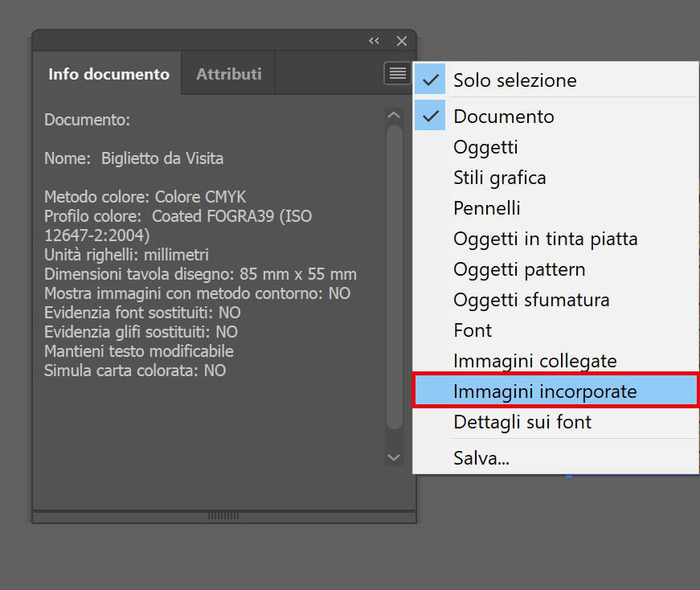Pick the Pennelli menu entry
Image resolution: width=700 pixels, height=590 pixels.
(x=487, y=208)
